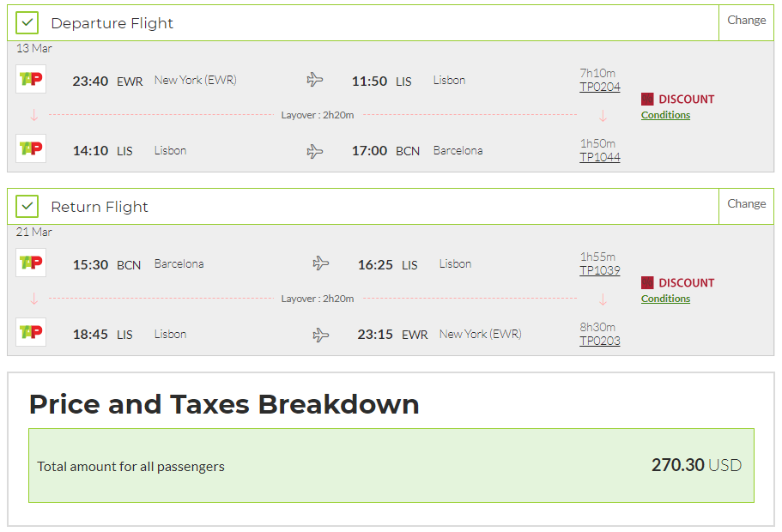The height and width of the screenshot is (532, 782).
Task: Click the total amount 270.30 USD box
Action: pos(391,465)
